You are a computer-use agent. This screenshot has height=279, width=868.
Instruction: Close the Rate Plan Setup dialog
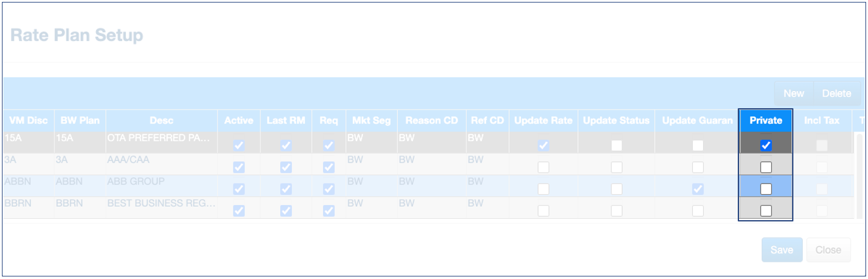[828, 250]
